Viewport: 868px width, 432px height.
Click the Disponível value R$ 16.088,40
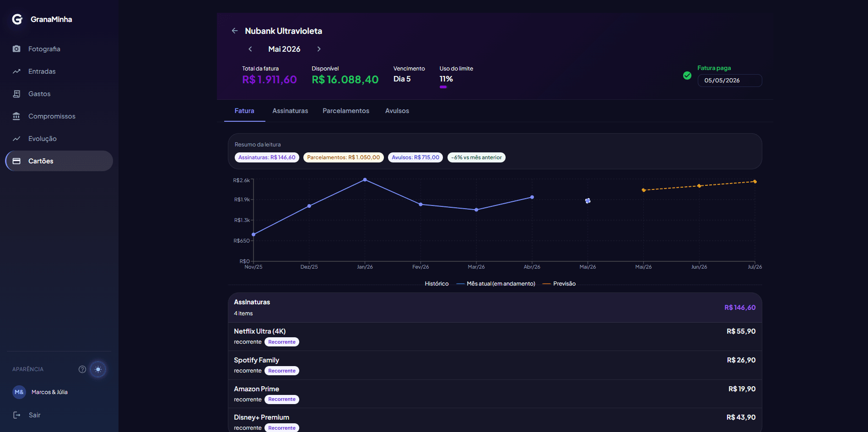[x=345, y=80]
